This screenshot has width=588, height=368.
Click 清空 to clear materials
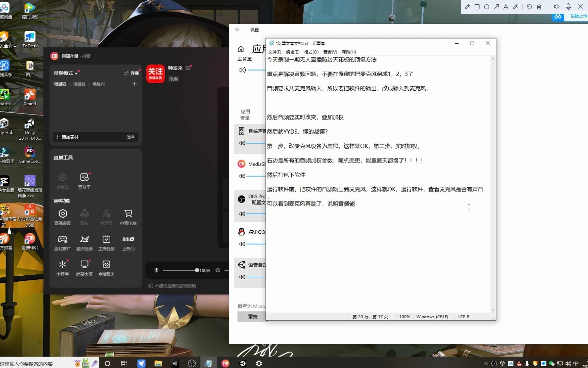pyautogui.click(x=131, y=137)
